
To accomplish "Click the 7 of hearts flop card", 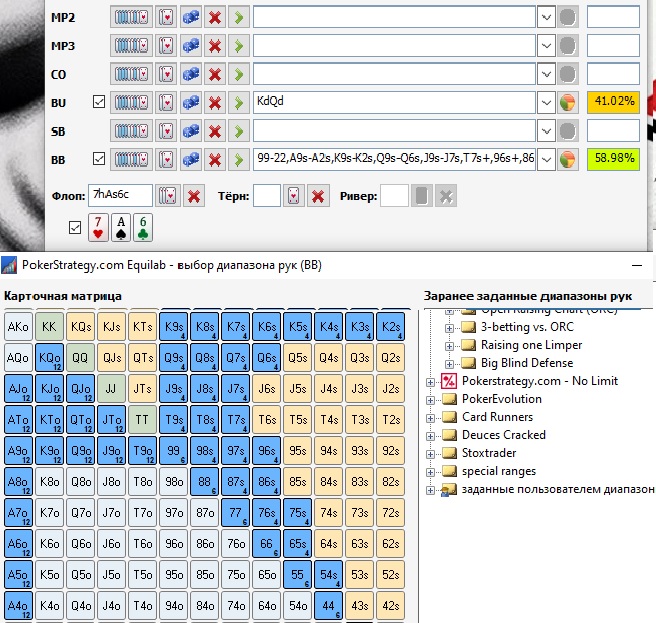I will [x=98, y=228].
